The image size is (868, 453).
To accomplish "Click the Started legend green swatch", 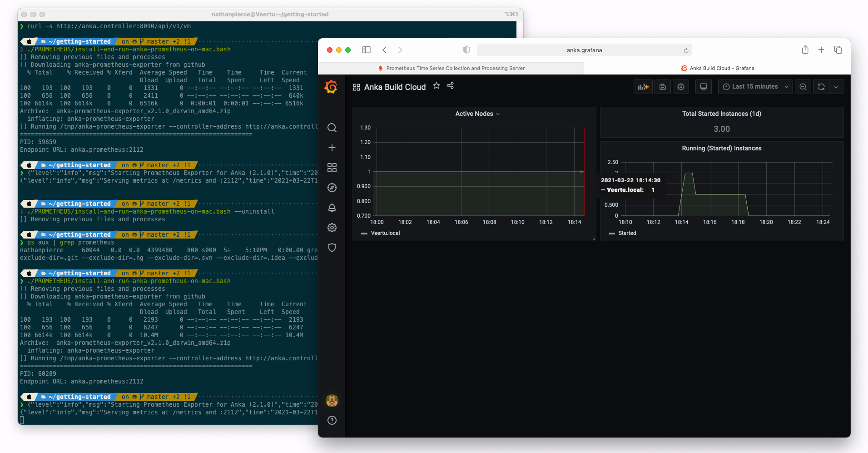I will click(611, 234).
